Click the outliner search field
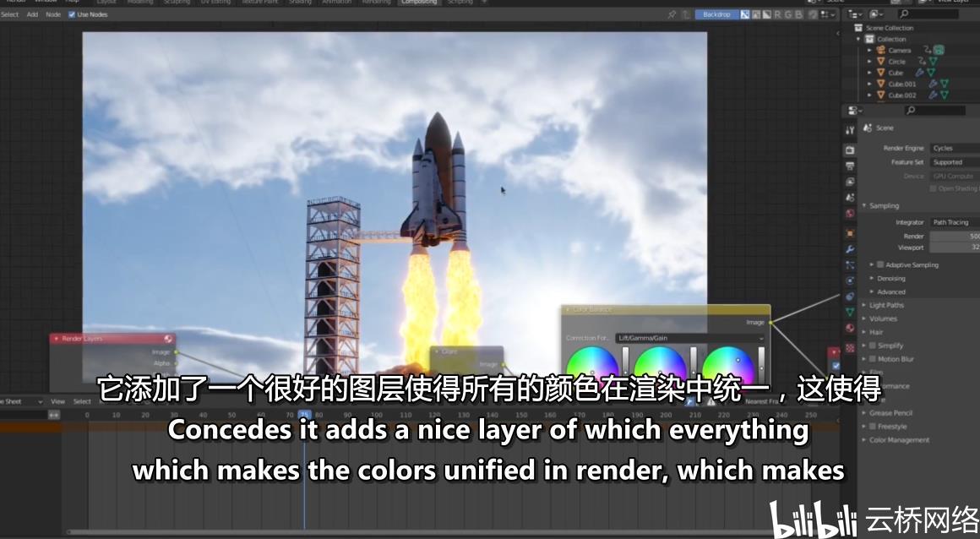Screen dimensions: 980x539 tap(928, 14)
